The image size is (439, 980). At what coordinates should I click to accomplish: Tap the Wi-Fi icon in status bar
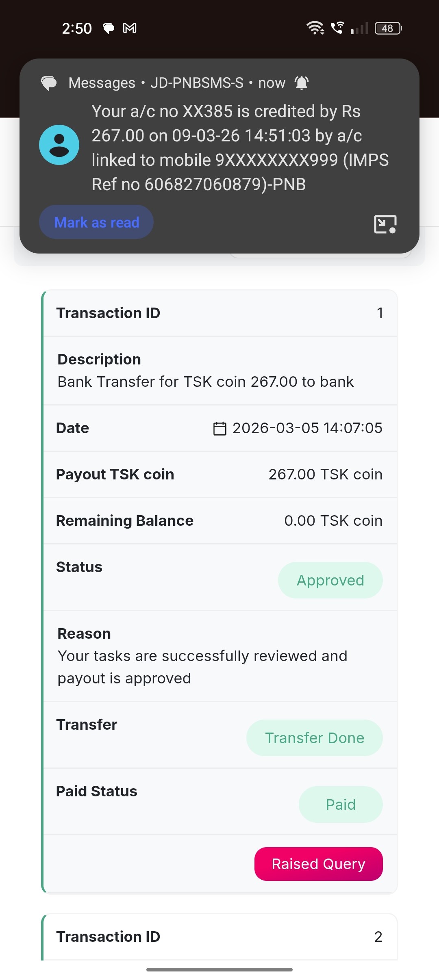pos(315,28)
